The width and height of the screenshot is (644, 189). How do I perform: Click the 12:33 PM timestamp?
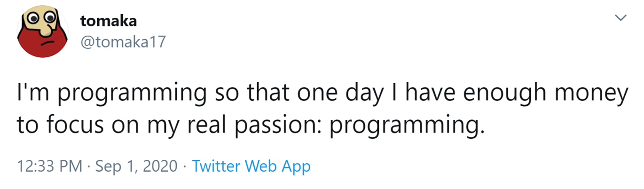(x=49, y=166)
